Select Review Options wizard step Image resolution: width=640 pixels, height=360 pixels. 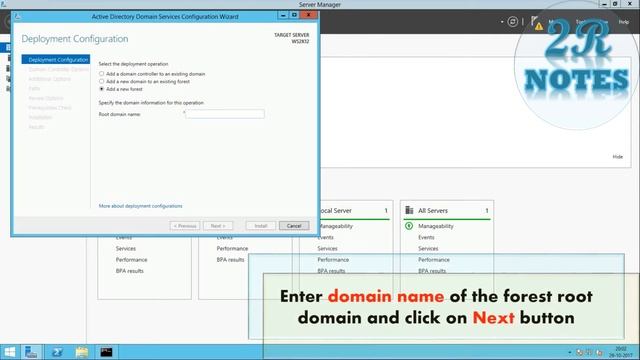[x=46, y=98]
